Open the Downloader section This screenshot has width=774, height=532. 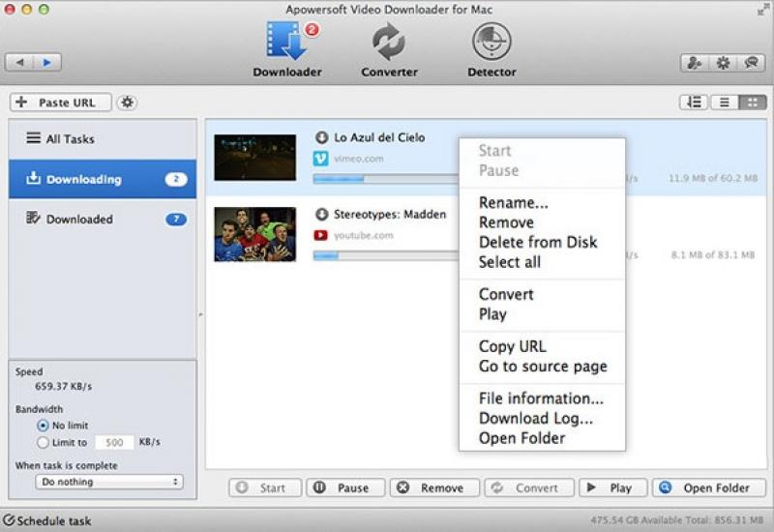(287, 49)
